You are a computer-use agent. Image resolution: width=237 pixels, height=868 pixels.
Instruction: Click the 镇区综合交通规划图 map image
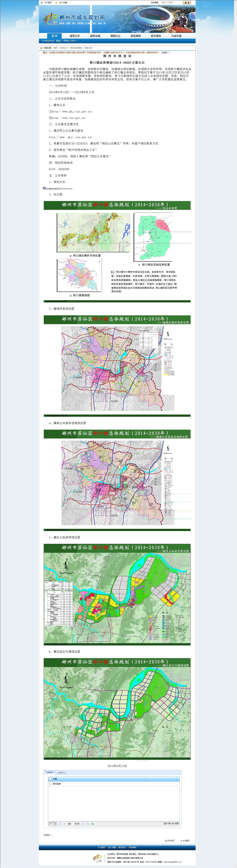117,709
